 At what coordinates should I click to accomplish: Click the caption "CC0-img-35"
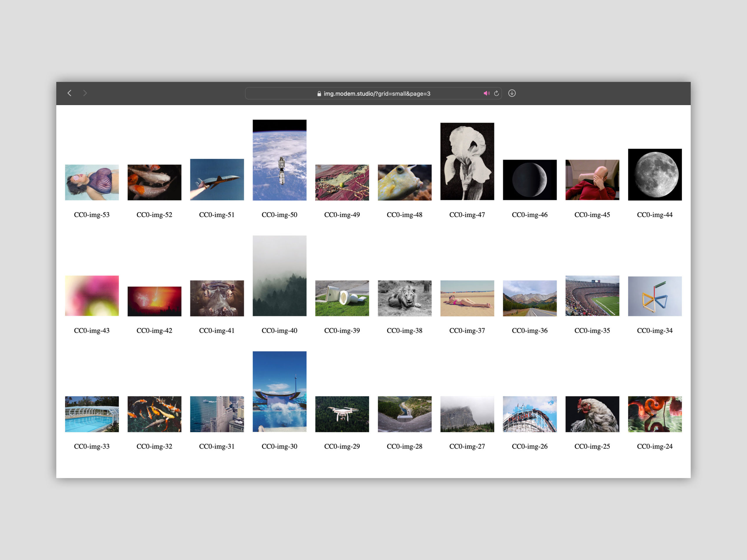point(592,330)
